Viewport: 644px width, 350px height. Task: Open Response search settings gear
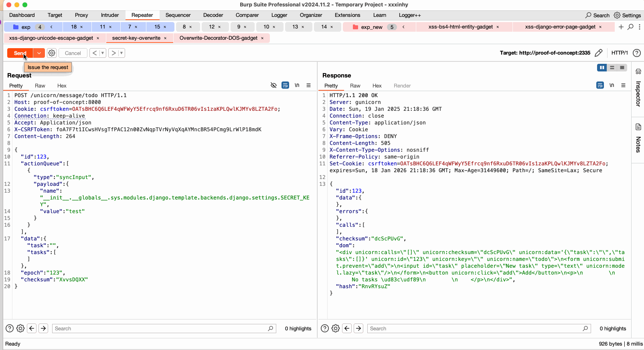tap(336, 328)
